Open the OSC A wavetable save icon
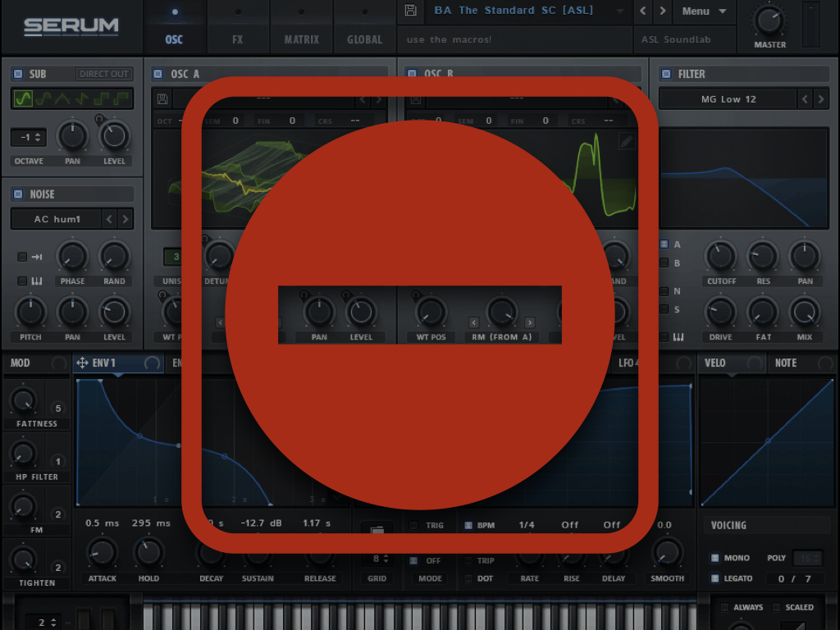The height and width of the screenshot is (630, 840). click(x=162, y=99)
